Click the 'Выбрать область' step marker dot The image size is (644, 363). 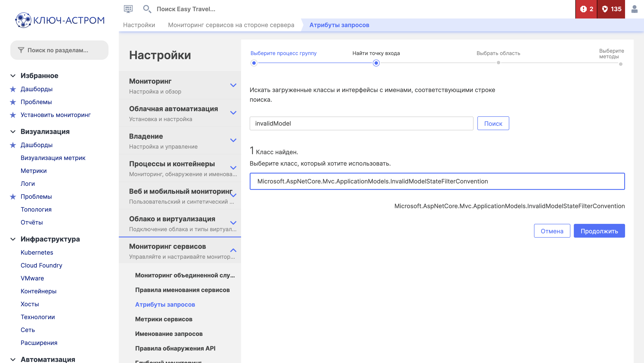pos(498,63)
